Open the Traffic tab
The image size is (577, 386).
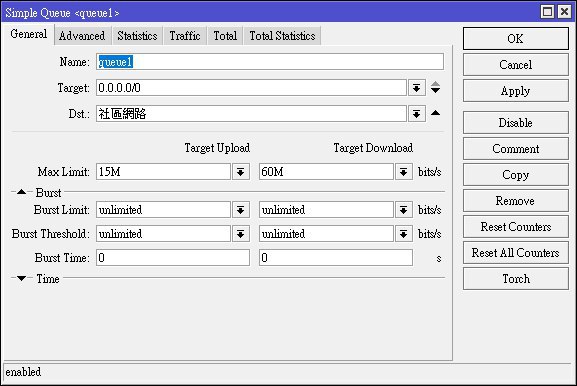[x=185, y=36]
